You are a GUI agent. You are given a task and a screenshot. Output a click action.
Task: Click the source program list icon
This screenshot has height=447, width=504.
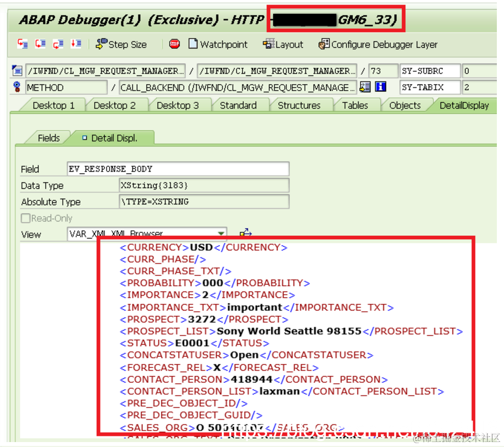pyautogui.click(x=16, y=70)
